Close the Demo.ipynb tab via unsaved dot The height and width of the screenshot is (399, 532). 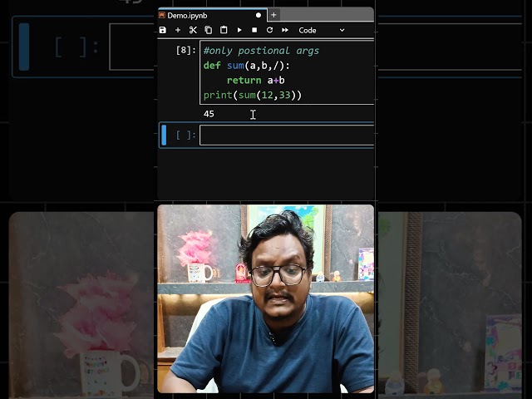coord(259,15)
